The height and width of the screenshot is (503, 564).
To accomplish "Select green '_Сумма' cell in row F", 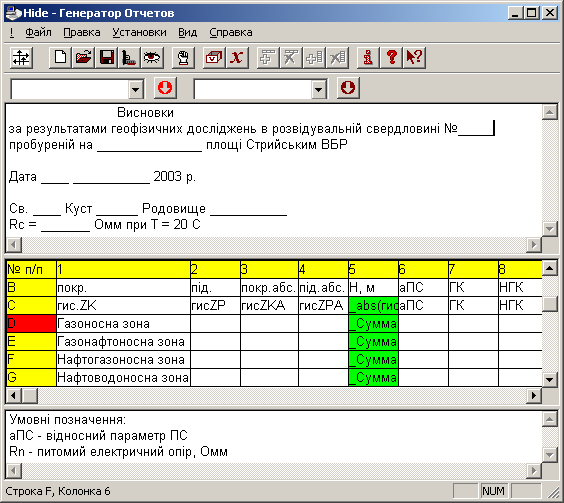I will pyautogui.click(x=373, y=359).
